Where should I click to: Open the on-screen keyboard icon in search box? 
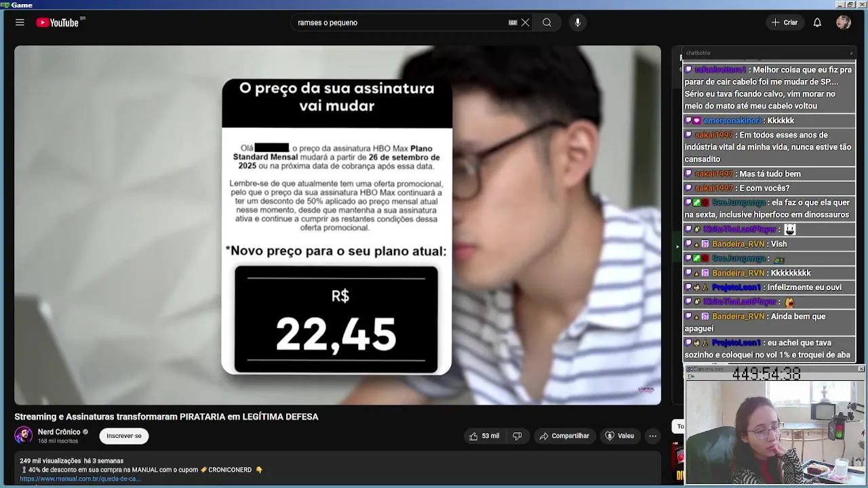coord(513,22)
